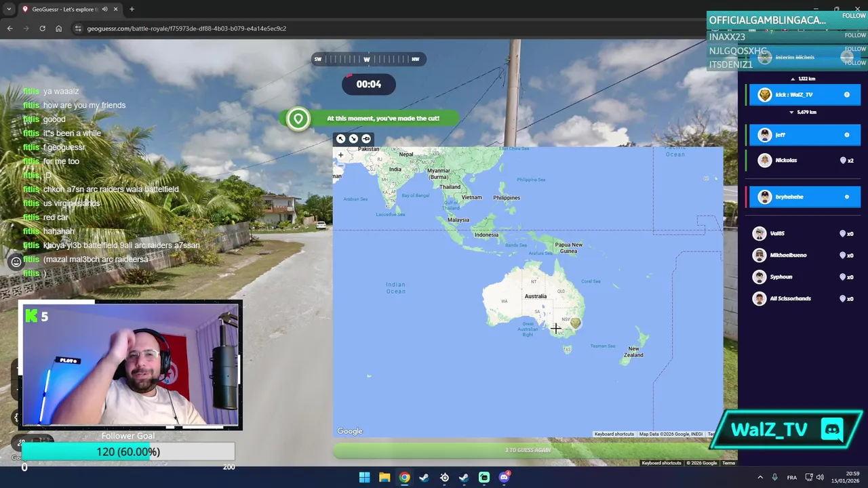The height and width of the screenshot is (488, 868).
Task: Select player Val85 in the list
Action: (x=804, y=233)
